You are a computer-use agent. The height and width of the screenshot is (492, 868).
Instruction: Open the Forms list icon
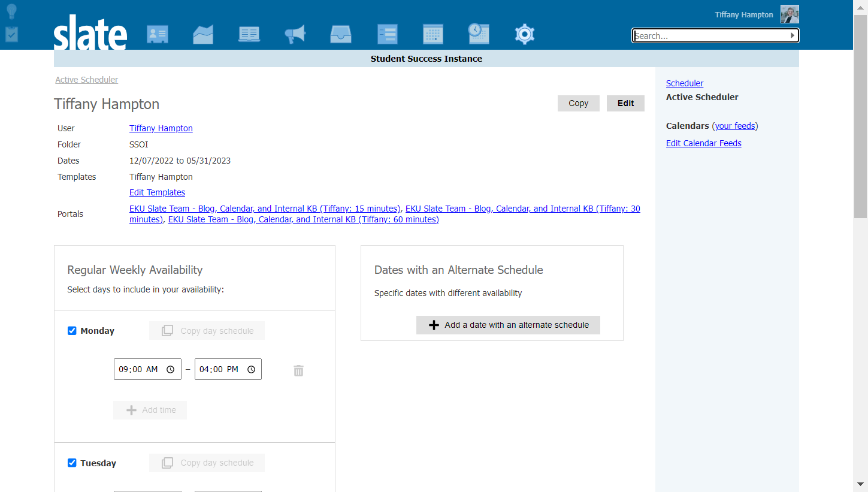pos(387,34)
